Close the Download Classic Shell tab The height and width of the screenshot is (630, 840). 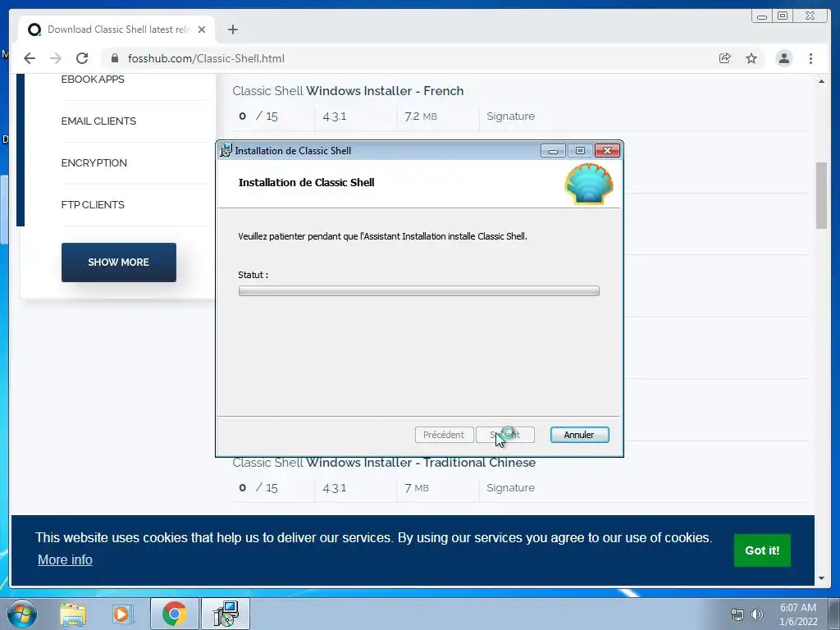coord(202,30)
